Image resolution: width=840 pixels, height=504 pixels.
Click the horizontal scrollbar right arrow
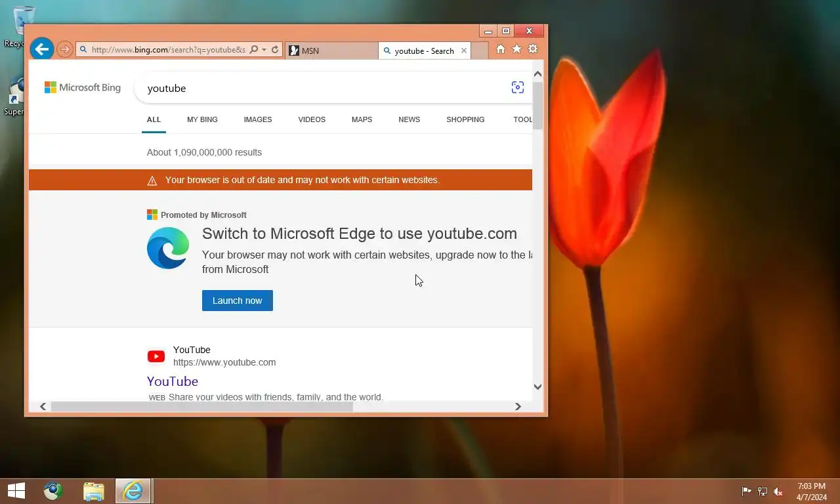pyautogui.click(x=518, y=407)
